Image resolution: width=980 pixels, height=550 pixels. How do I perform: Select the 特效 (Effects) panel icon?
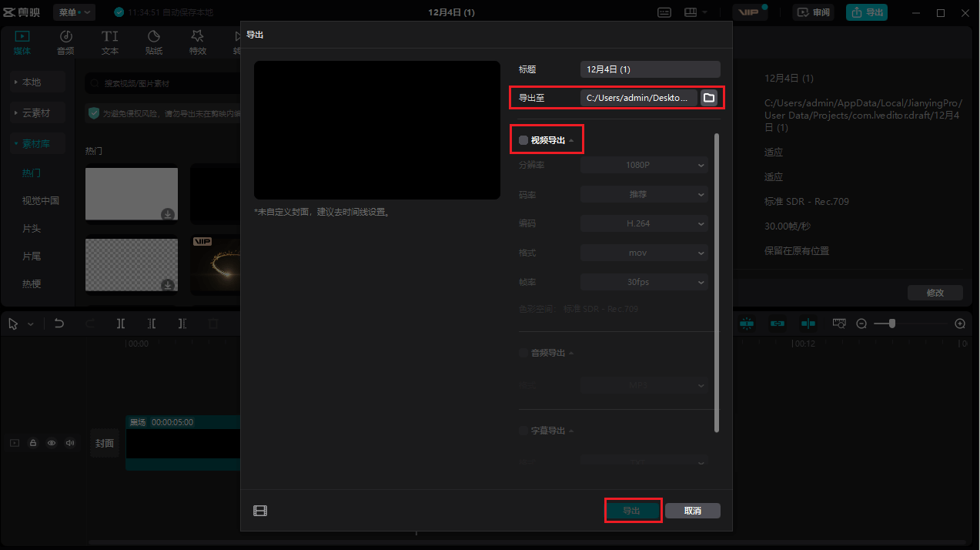point(197,42)
